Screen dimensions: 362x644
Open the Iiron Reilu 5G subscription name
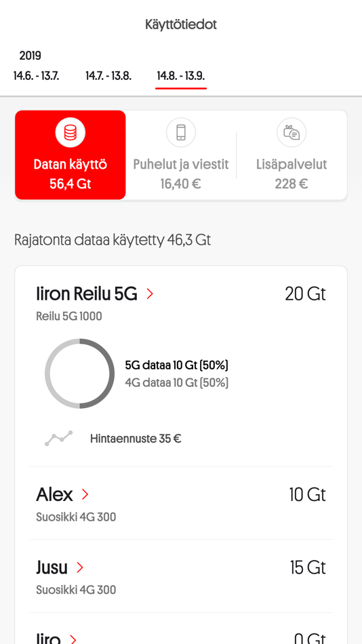coord(87,294)
